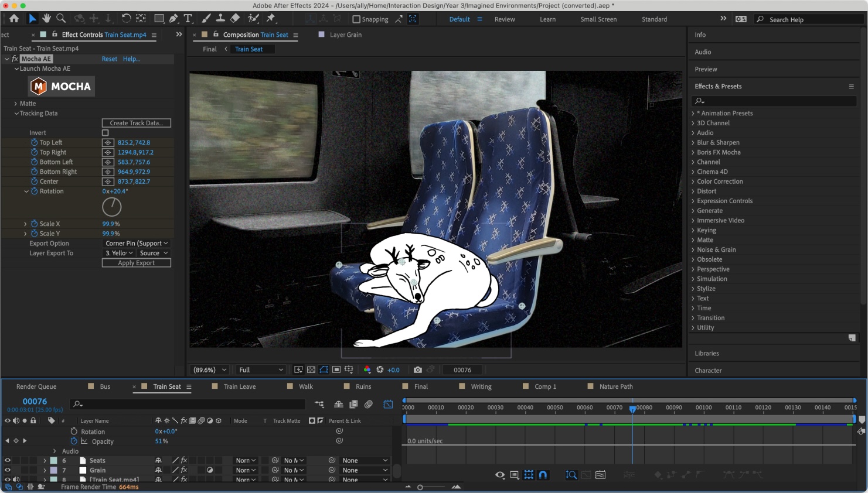The image size is (868, 493).
Task: Navigate to Final in composition breadcrumb
Action: 210,49
